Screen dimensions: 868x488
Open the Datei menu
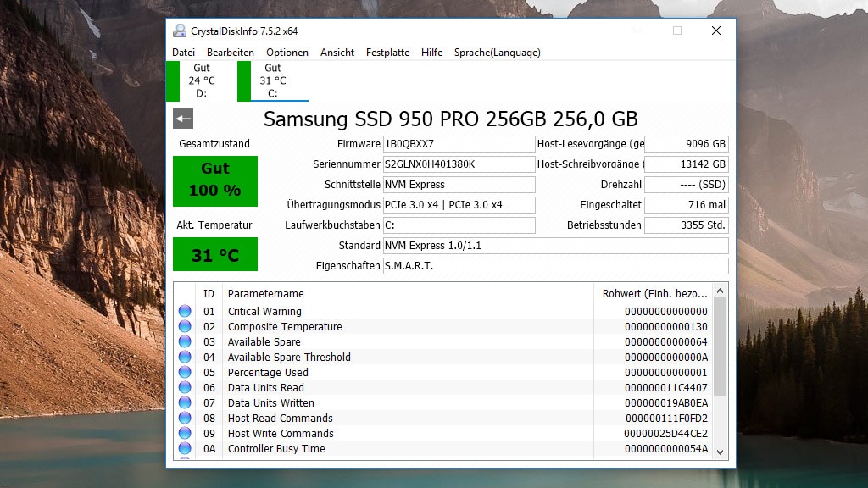coord(183,53)
